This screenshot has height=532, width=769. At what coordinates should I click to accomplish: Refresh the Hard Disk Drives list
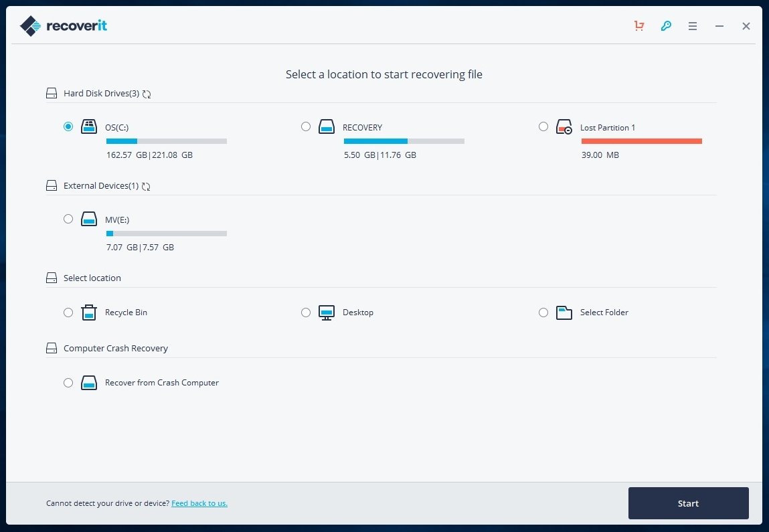pos(147,94)
